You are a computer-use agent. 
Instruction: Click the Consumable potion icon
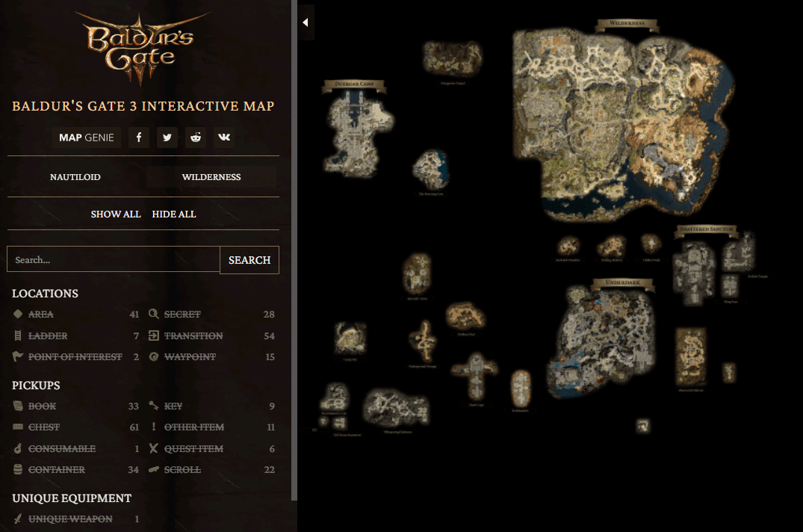pos(18,448)
